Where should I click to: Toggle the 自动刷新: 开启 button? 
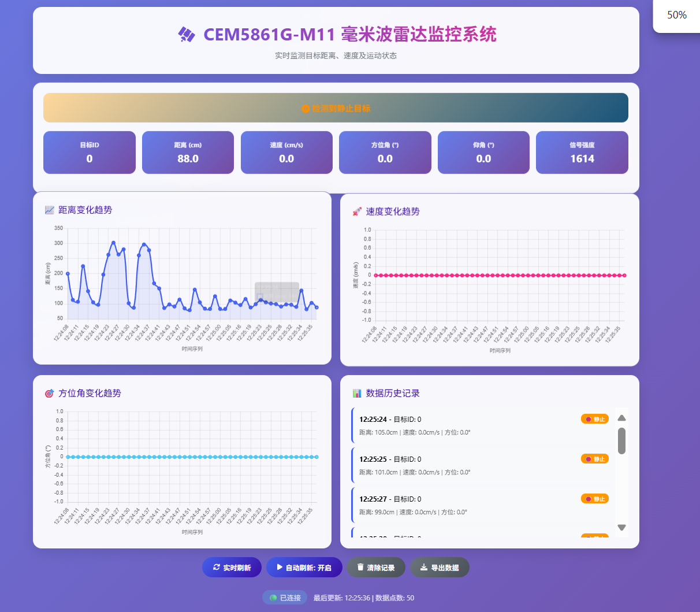coord(304,568)
